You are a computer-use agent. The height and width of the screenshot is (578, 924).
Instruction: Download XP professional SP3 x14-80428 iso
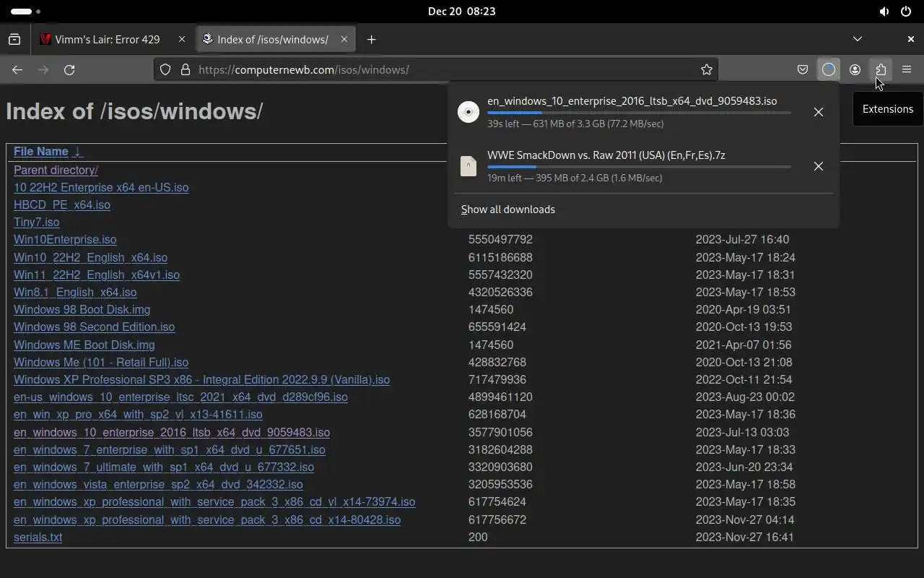207,520
